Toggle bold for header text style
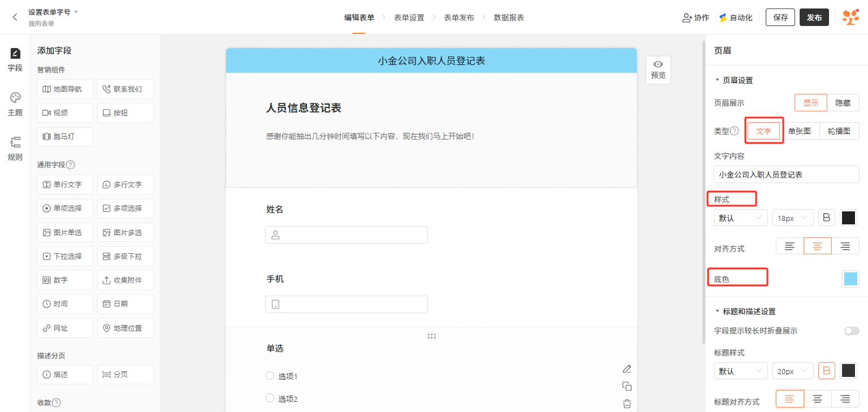The height and width of the screenshot is (412, 868). pyautogui.click(x=827, y=218)
